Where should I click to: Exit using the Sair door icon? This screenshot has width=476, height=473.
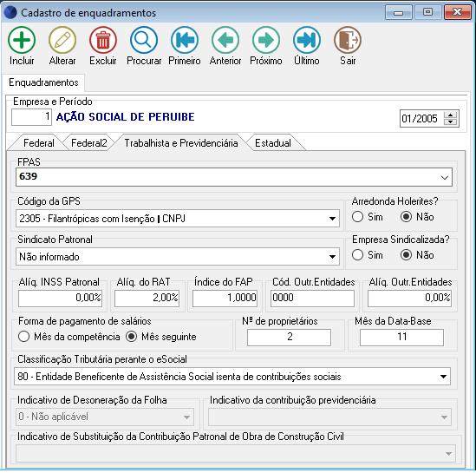coord(348,40)
